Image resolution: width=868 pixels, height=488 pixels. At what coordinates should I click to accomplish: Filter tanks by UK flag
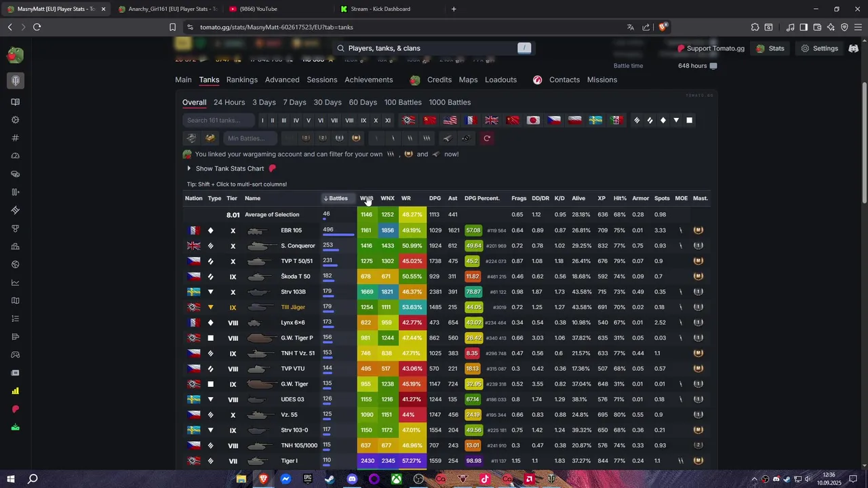pyautogui.click(x=492, y=120)
